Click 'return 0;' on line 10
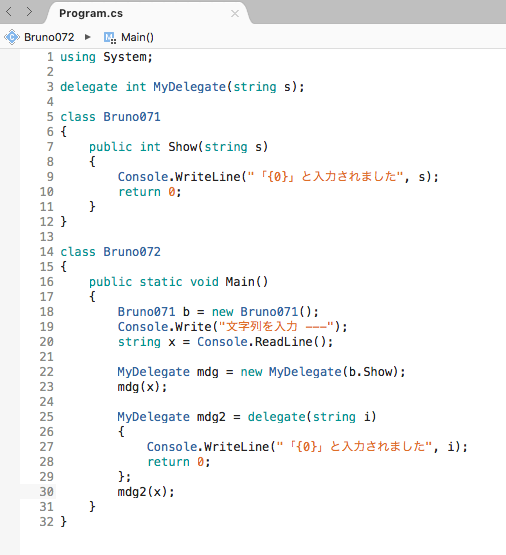 coord(150,192)
